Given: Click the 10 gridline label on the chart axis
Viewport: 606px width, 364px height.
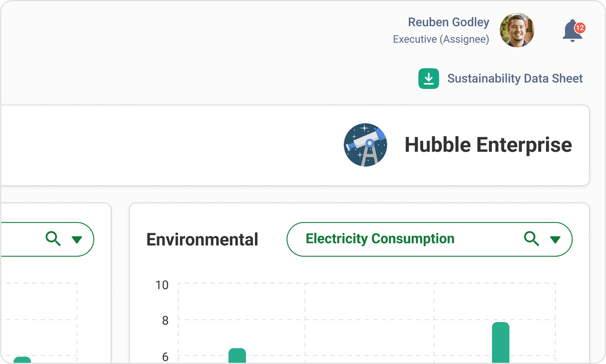Looking at the screenshot, I should (x=163, y=285).
